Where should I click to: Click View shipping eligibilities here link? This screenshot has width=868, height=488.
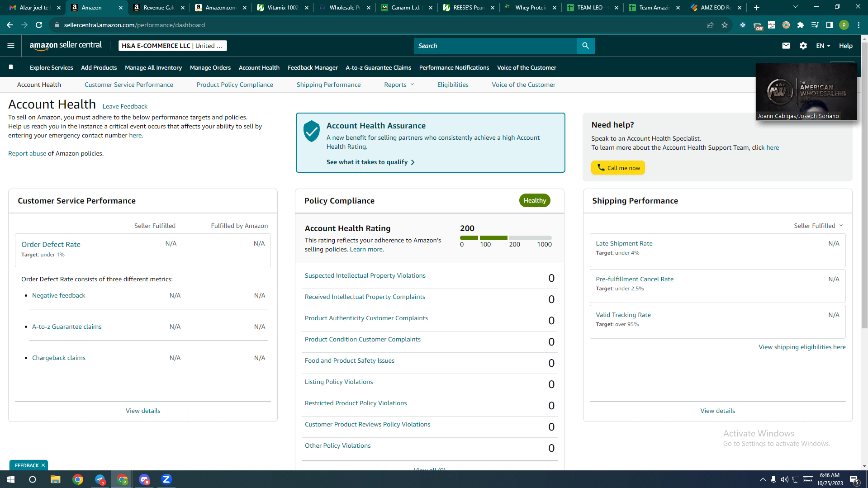[x=802, y=347]
